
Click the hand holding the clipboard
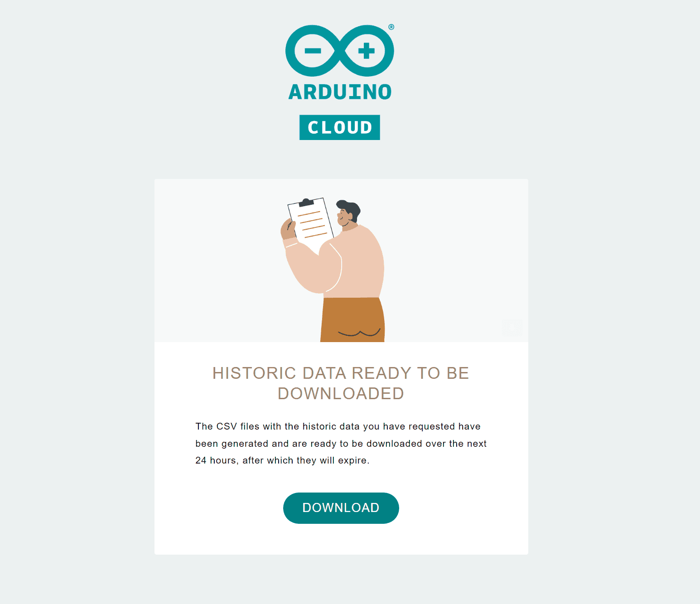pos(288,229)
